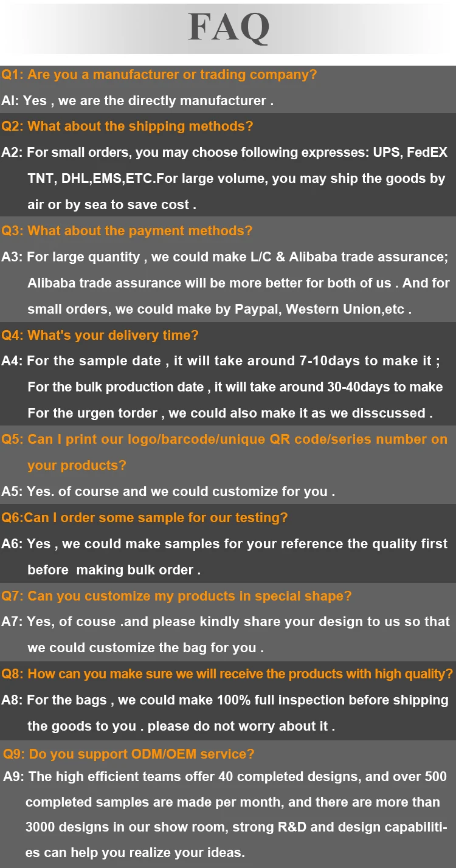
Task: Select Q9 about ODM/OEM service support
Action: coord(129,754)
